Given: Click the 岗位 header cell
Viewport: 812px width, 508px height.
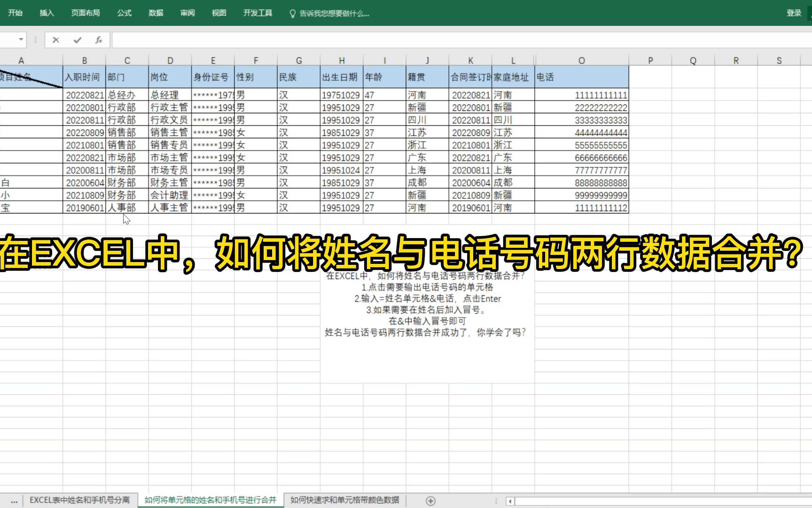Looking at the screenshot, I should pyautogui.click(x=170, y=77).
